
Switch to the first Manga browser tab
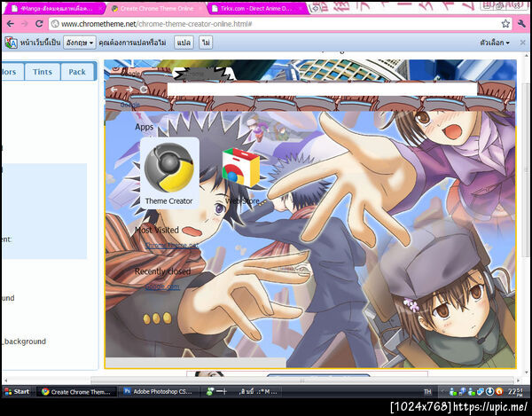click(x=56, y=9)
